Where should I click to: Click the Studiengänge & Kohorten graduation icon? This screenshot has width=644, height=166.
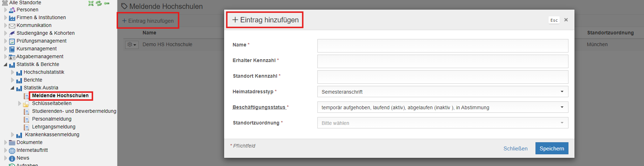click(x=12, y=33)
